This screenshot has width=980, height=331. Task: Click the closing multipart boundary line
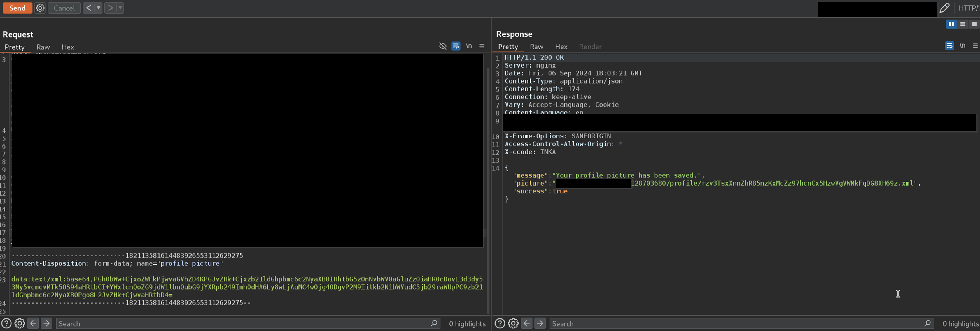tap(131, 303)
